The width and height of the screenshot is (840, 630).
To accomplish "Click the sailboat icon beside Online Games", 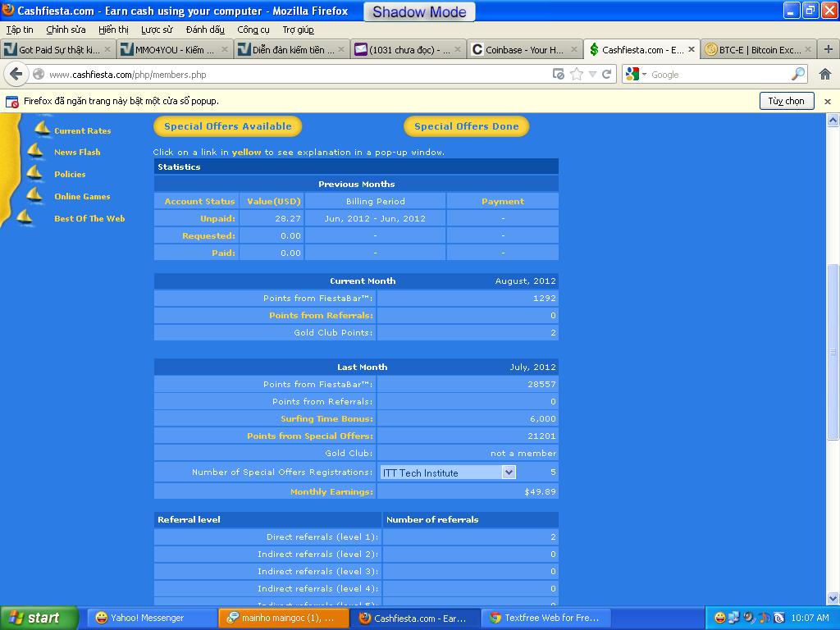I will (x=34, y=194).
